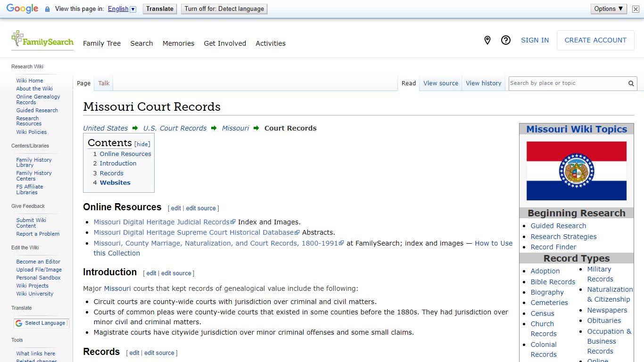Open Wiki Policies link

[32, 132]
